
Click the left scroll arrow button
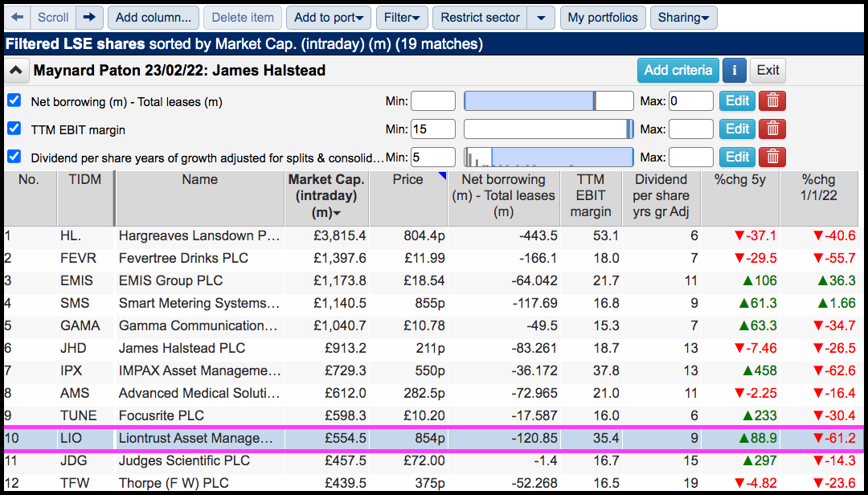pos(18,18)
